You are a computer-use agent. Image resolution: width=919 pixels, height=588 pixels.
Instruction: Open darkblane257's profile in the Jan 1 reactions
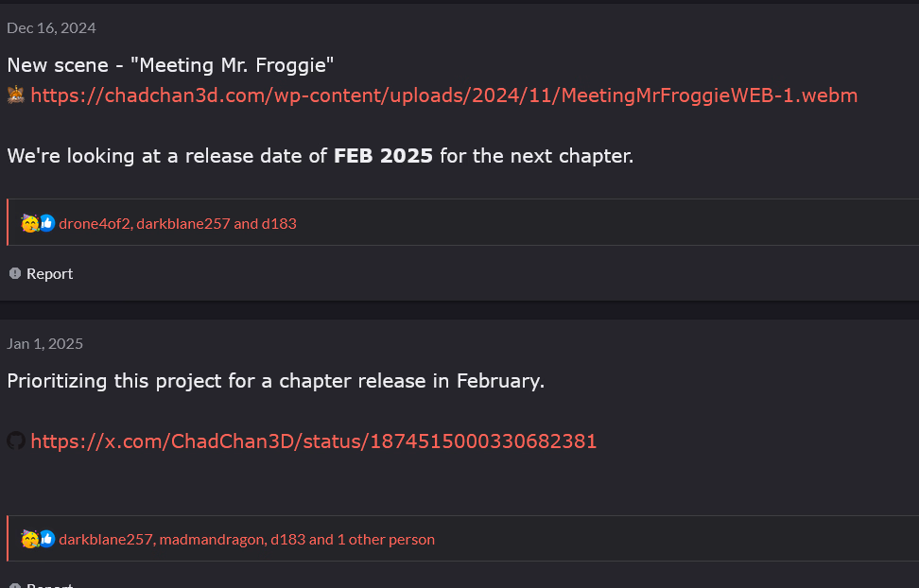(x=105, y=540)
